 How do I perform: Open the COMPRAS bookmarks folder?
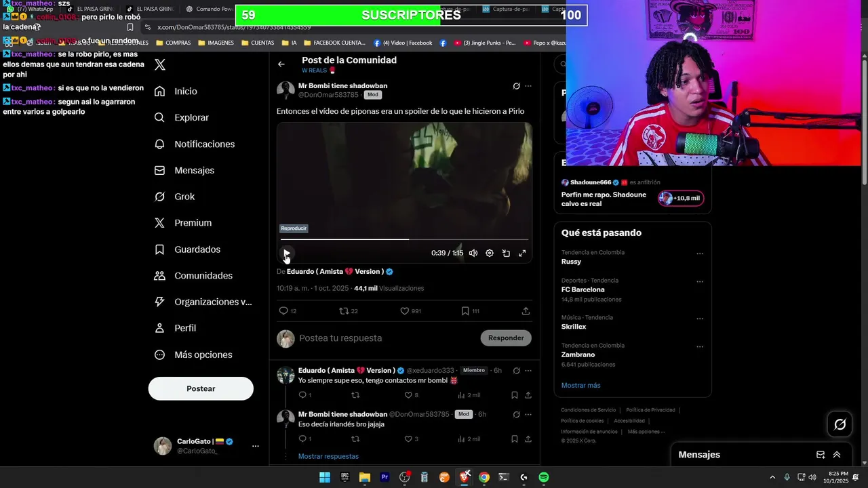(174, 43)
